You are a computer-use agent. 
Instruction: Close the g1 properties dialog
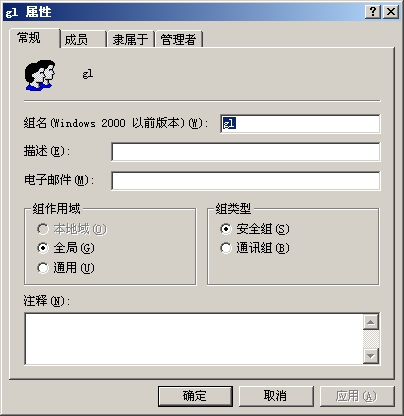click(391, 12)
